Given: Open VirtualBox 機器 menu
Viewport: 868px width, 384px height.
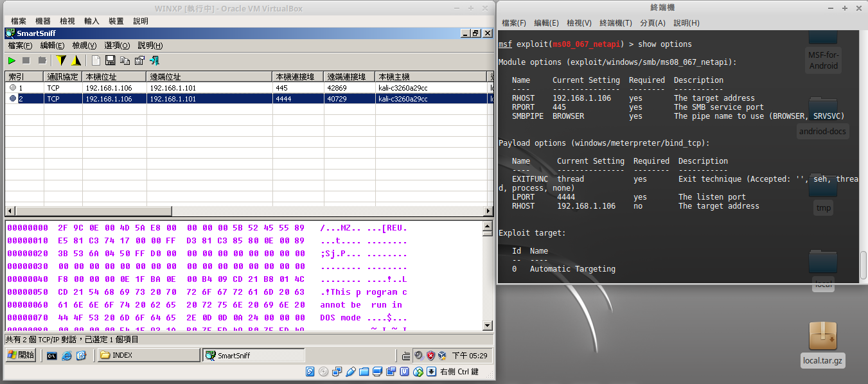Looking at the screenshot, I should coord(43,21).
